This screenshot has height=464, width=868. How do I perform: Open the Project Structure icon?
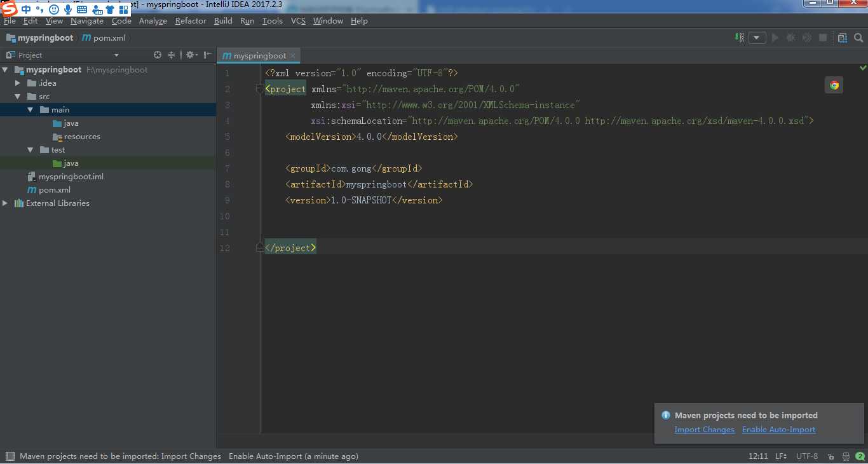tap(842, 38)
